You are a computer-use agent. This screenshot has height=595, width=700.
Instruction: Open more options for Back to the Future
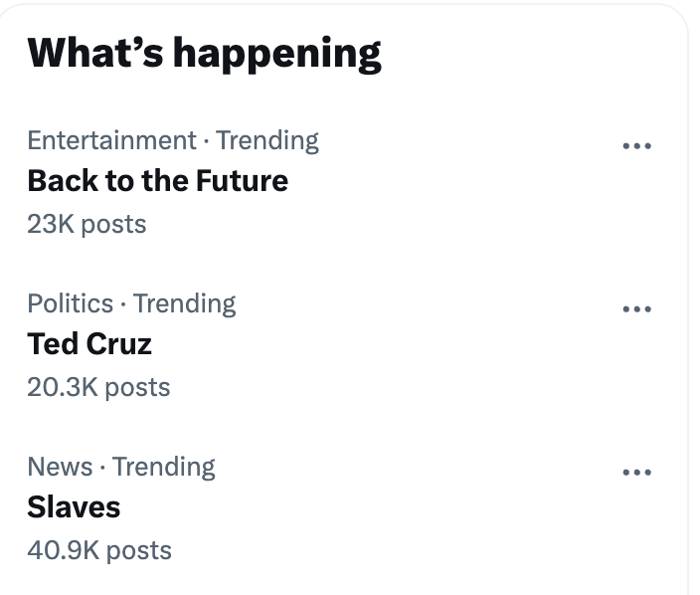coord(635,146)
